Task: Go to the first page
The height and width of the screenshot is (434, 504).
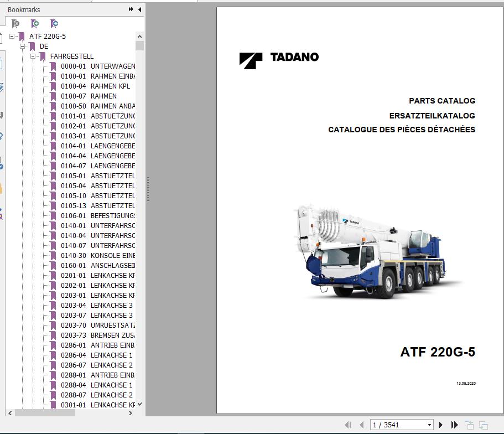Action: (348, 425)
